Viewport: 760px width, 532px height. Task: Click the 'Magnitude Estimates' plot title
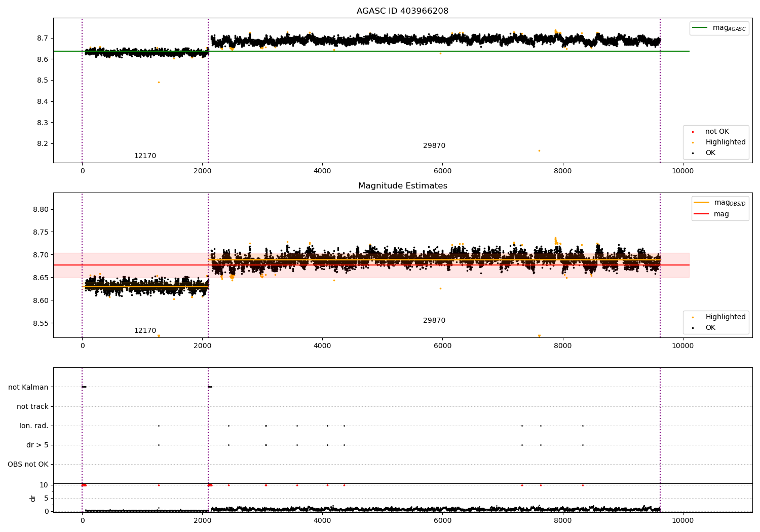402,186
